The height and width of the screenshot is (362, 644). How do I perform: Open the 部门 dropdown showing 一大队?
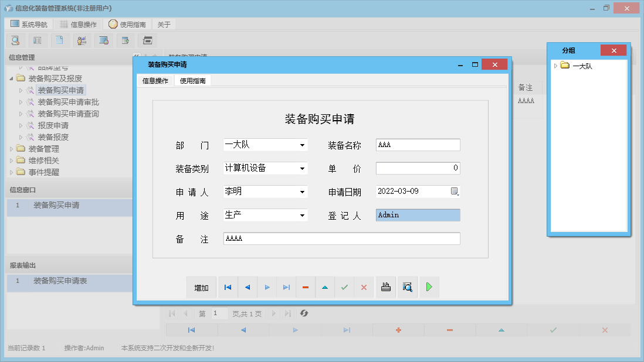coord(302,145)
